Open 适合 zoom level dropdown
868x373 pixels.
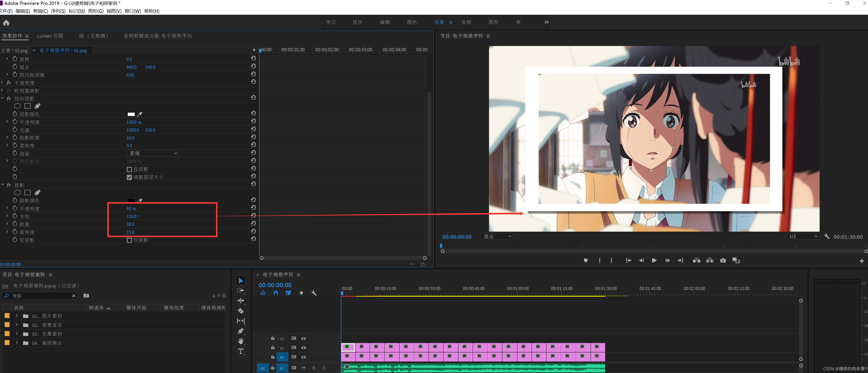tap(497, 236)
